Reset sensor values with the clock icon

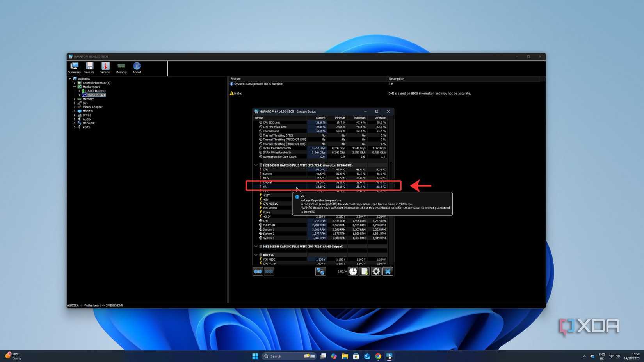(353, 271)
